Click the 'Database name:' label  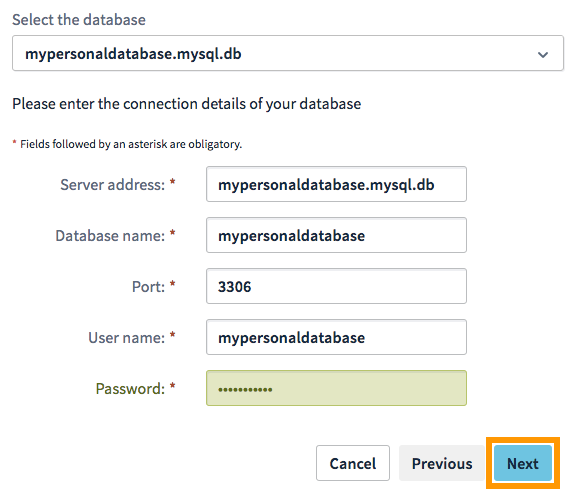(110, 236)
